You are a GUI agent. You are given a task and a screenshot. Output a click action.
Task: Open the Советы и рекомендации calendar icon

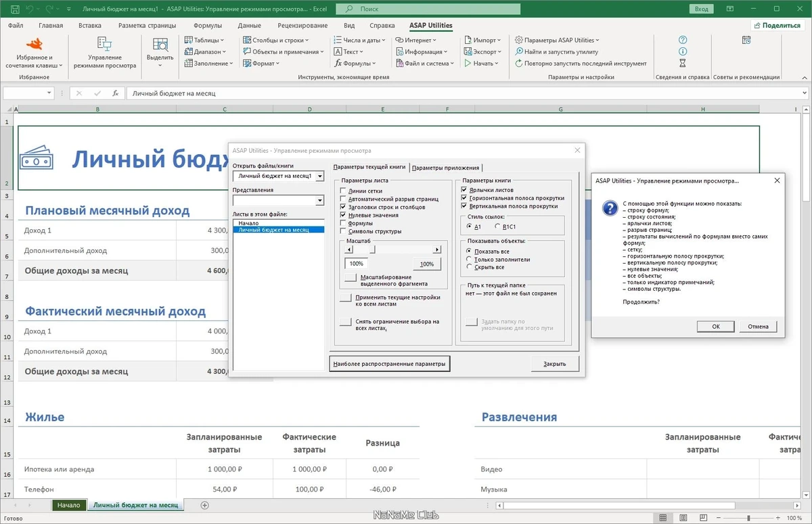(x=746, y=40)
